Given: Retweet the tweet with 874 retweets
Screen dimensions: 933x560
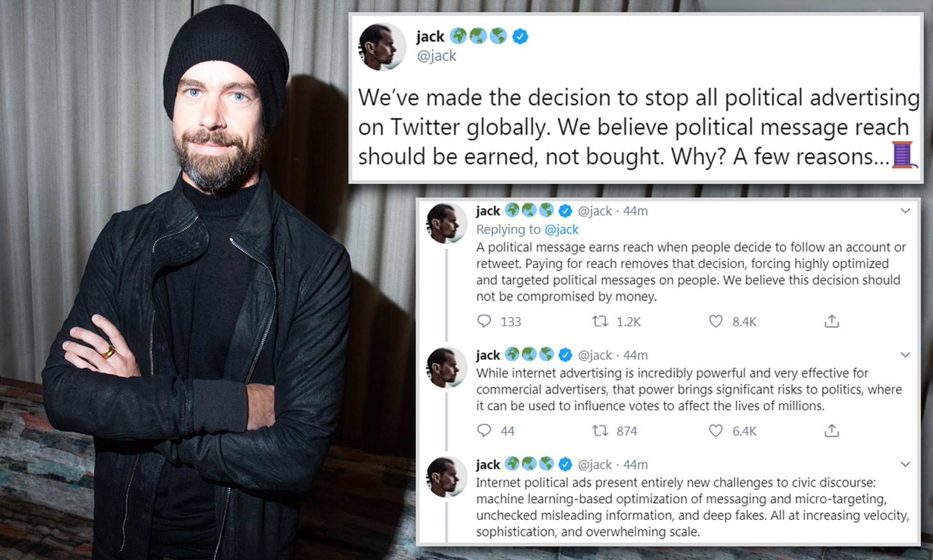Looking at the screenshot, I should (x=600, y=431).
